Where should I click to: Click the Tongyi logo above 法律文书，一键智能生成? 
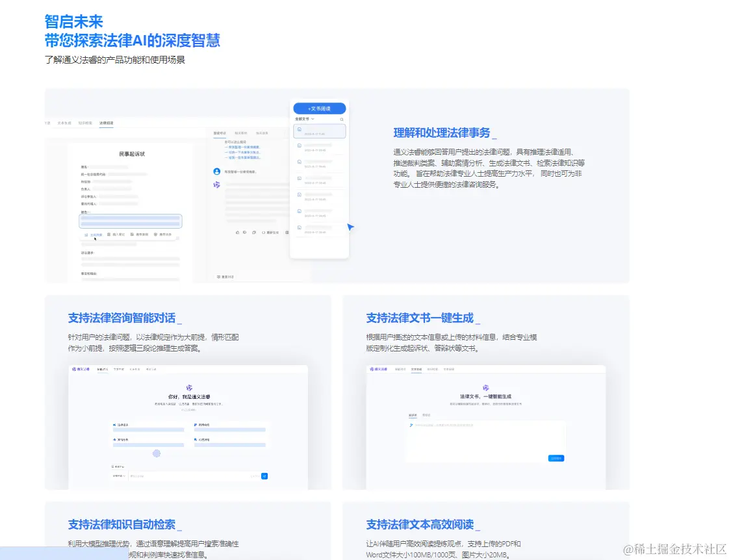coord(486,388)
